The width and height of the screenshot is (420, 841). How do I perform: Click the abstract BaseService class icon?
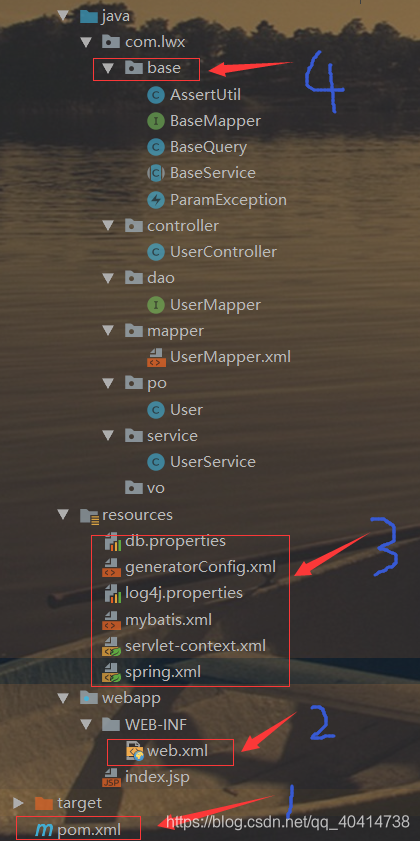[156, 174]
